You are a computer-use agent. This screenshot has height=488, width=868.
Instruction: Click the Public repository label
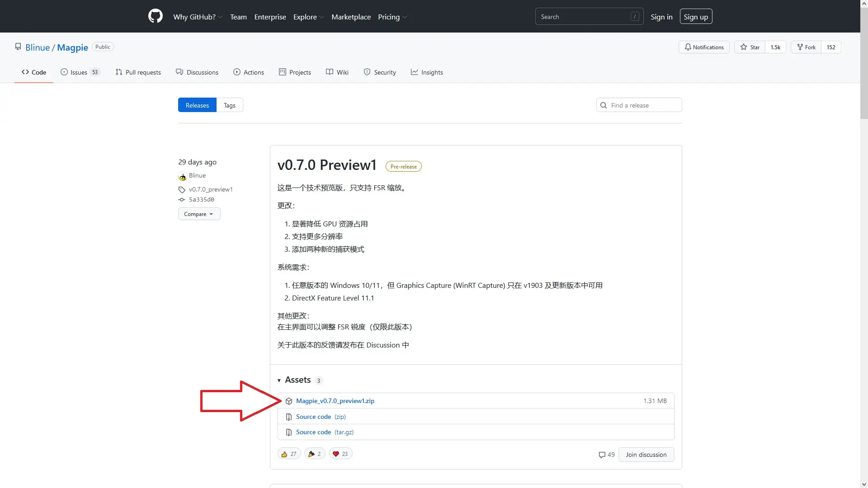(x=103, y=47)
